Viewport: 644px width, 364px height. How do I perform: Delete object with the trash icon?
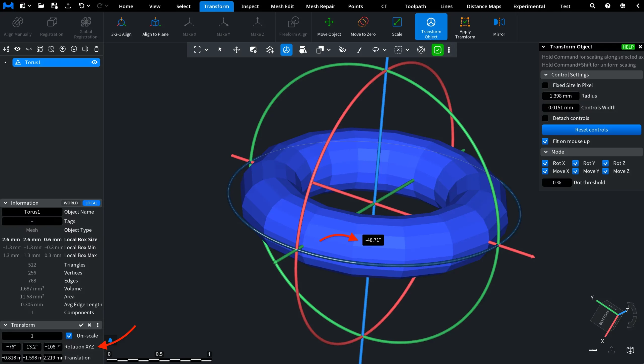point(96,49)
